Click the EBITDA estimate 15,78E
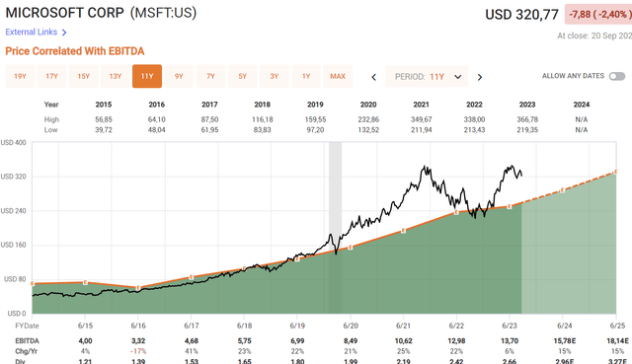Screen dimensions: 632x364 pos(564,341)
